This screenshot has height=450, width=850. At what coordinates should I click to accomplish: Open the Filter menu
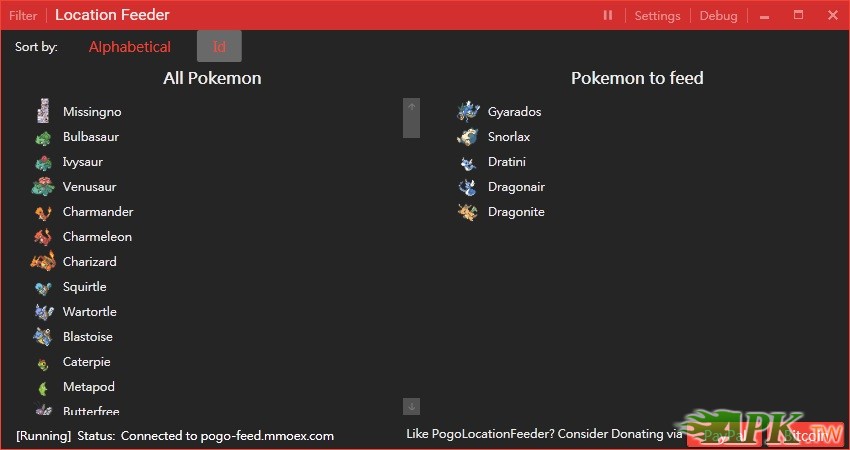point(23,15)
